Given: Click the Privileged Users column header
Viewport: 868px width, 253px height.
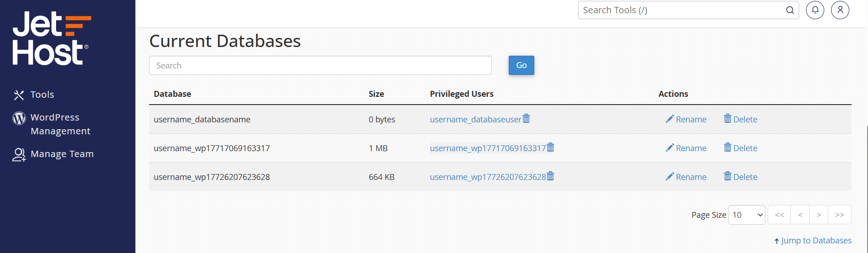Looking at the screenshot, I should click(x=461, y=94).
